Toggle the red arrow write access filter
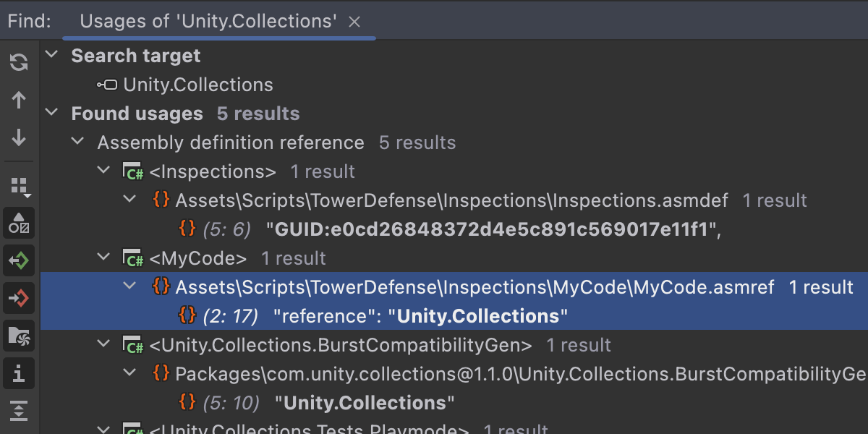The width and height of the screenshot is (868, 434). pyautogui.click(x=20, y=298)
